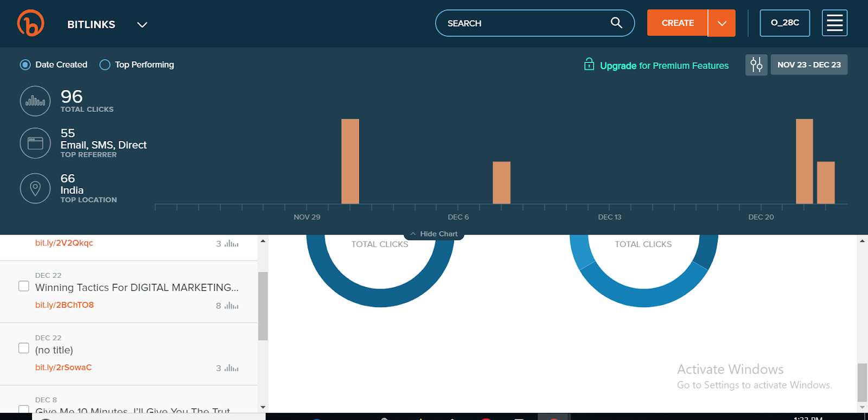The height and width of the screenshot is (420, 868).
Task: Open the BITLINKS dropdown chevron
Action: (142, 25)
